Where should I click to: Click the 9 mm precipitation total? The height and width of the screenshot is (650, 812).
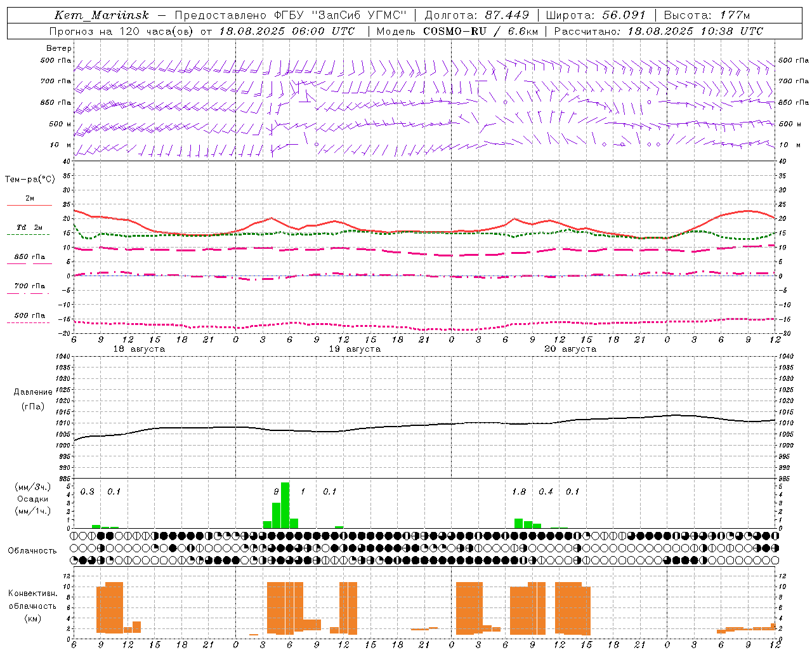click(x=276, y=492)
